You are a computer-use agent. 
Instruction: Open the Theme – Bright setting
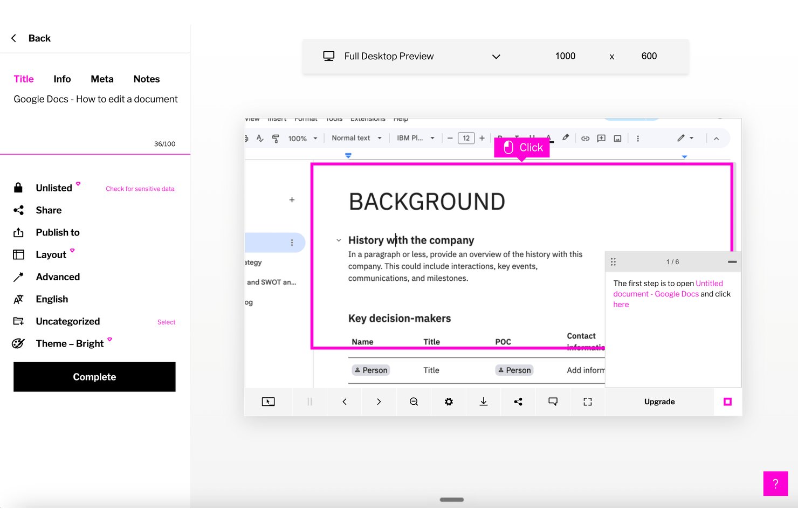pos(70,343)
